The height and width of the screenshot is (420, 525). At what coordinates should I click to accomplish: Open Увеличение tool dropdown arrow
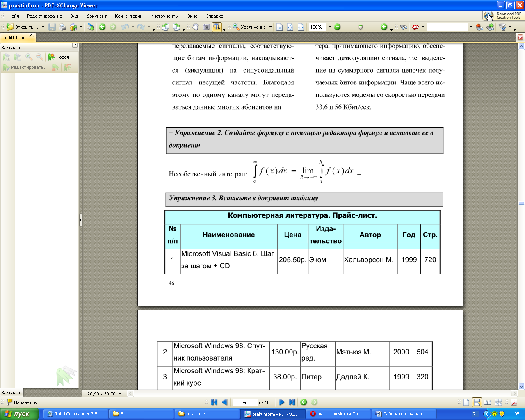coord(270,27)
